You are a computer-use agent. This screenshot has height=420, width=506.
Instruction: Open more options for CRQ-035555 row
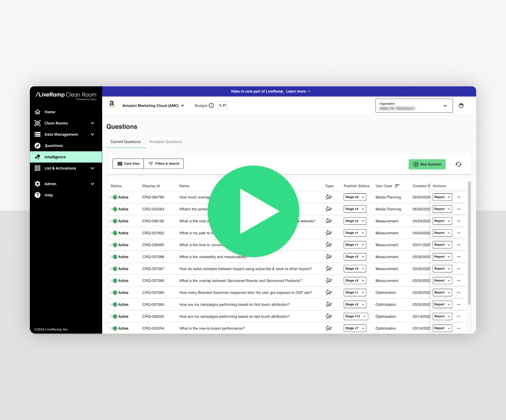(459, 317)
